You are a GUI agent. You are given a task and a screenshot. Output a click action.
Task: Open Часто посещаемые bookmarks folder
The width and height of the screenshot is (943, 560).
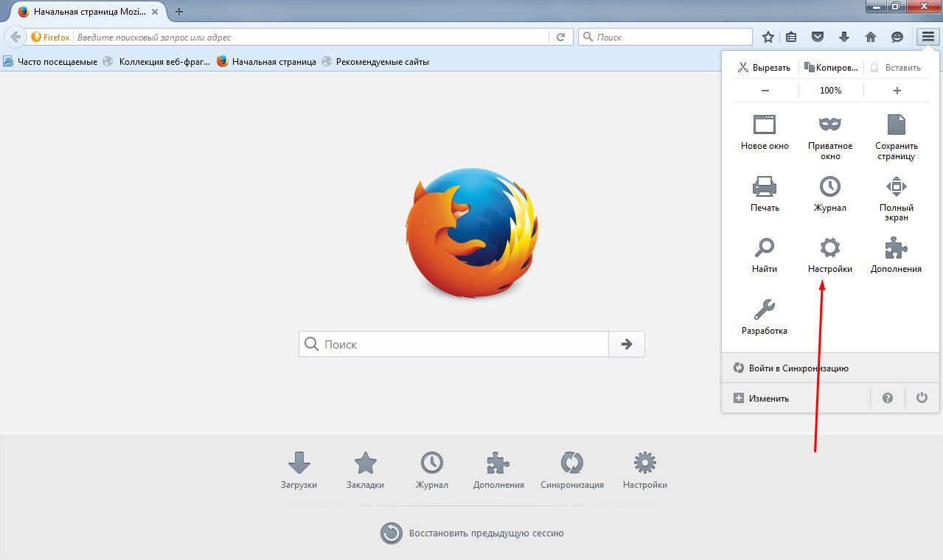click(50, 62)
